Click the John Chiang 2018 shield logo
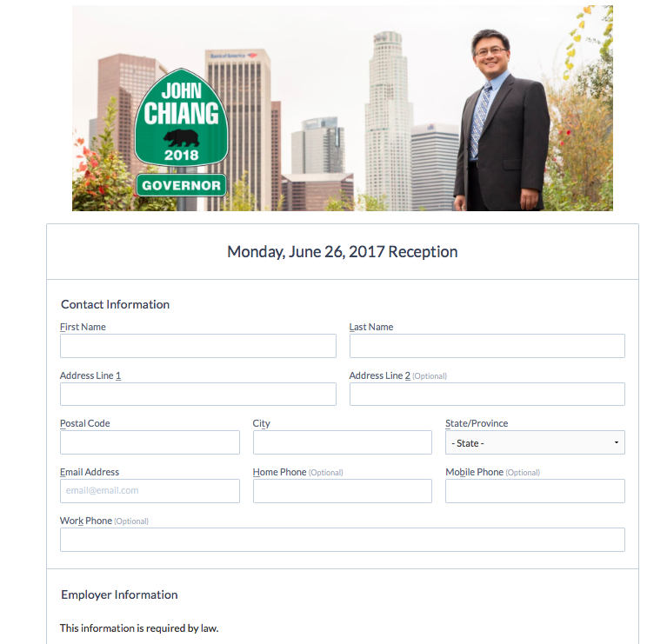 click(181, 117)
